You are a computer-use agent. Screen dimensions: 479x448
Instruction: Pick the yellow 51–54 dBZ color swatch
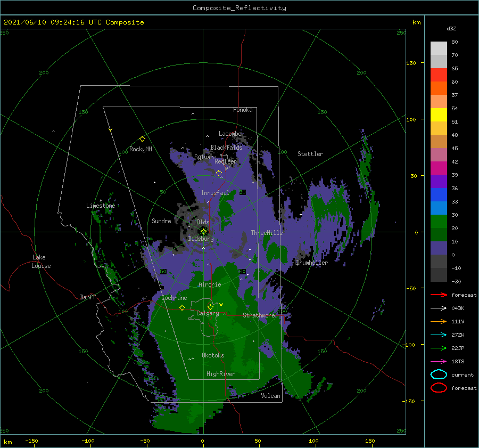tap(439, 115)
